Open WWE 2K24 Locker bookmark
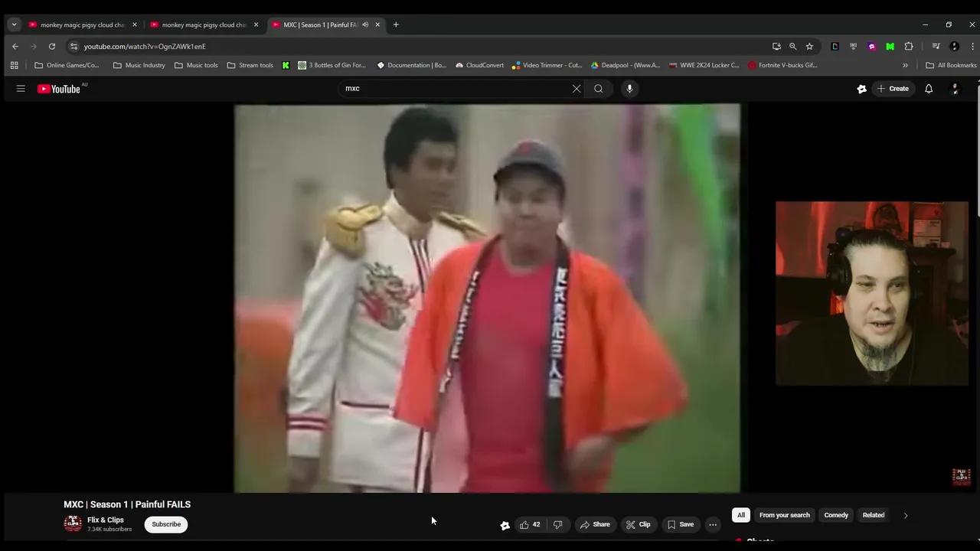 pyautogui.click(x=704, y=65)
